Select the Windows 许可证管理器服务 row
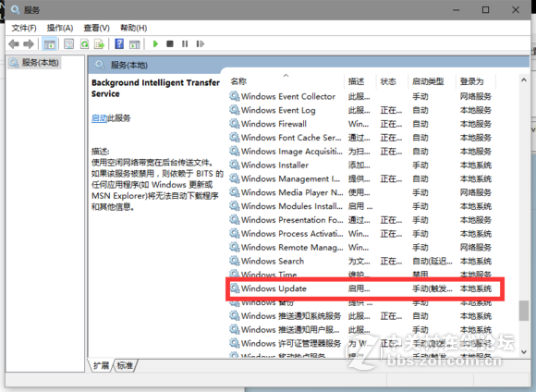The image size is (536, 392). coord(361,343)
